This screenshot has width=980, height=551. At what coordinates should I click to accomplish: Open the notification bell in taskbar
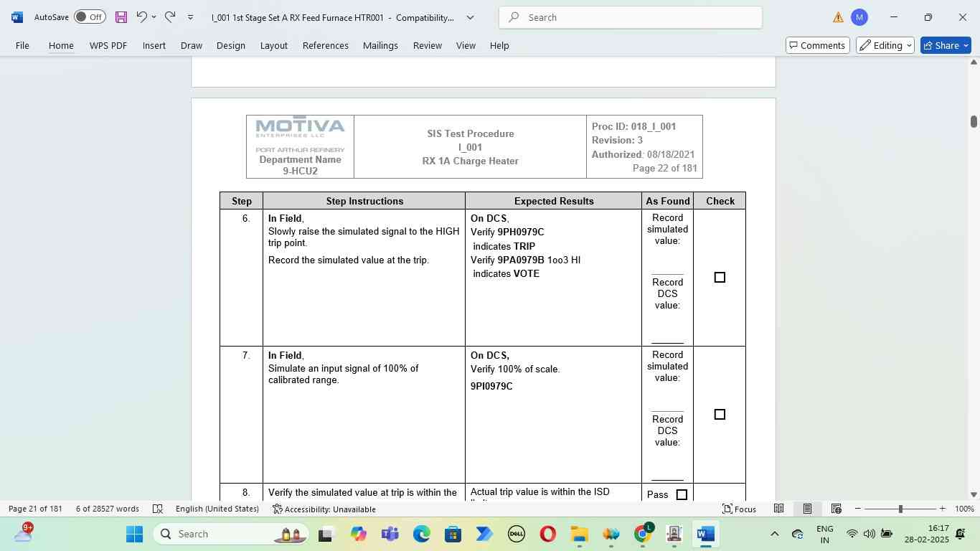(x=961, y=534)
